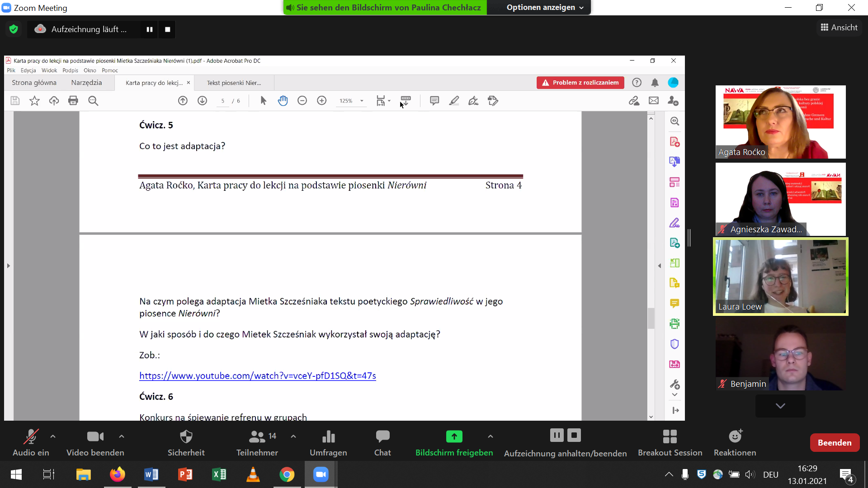Switch to Ansicht view menu
This screenshot has width=868, height=488.
click(839, 28)
